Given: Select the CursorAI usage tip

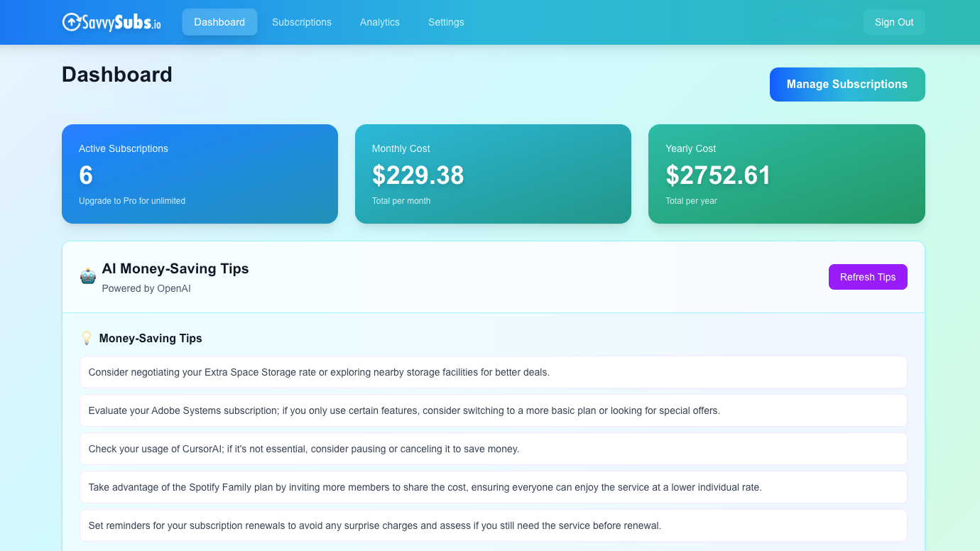Looking at the screenshot, I should coord(493,448).
